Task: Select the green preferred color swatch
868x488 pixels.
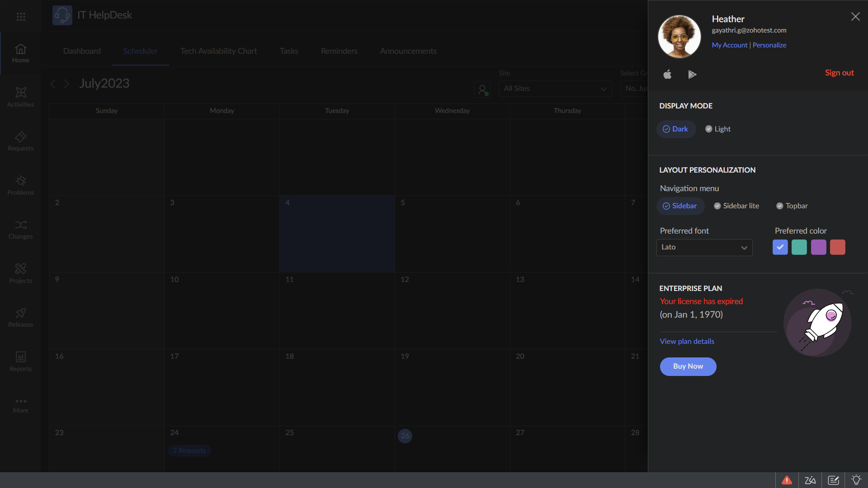Action: (x=799, y=247)
